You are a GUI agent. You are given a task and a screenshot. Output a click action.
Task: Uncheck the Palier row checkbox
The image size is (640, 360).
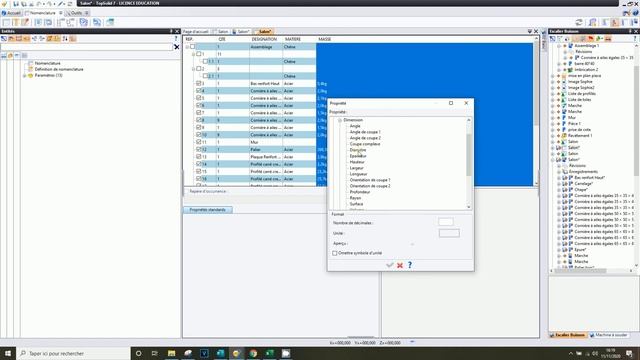pos(198,149)
